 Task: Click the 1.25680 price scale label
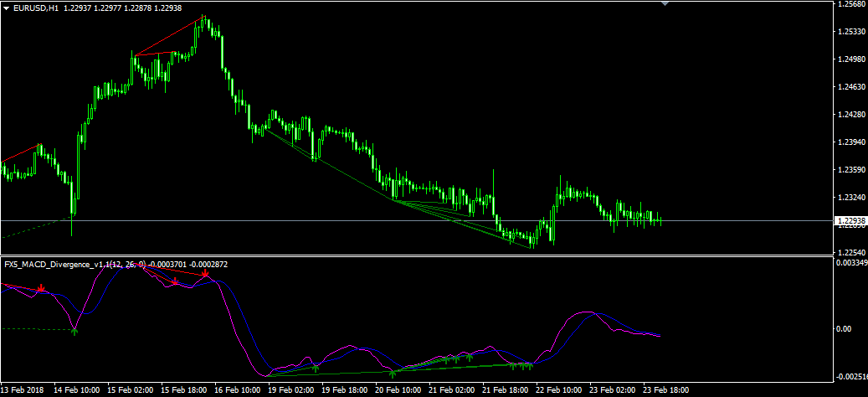coord(851,5)
